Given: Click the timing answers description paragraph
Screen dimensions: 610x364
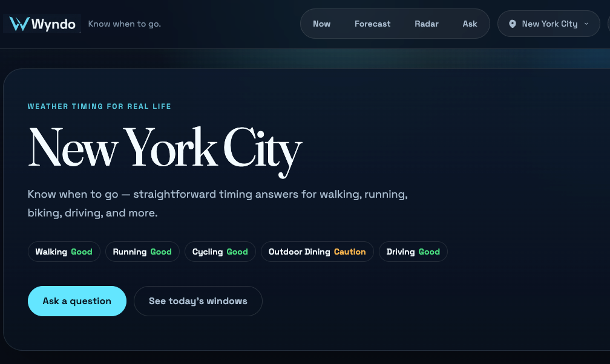Looking at the screenshot, I should 217,204.
